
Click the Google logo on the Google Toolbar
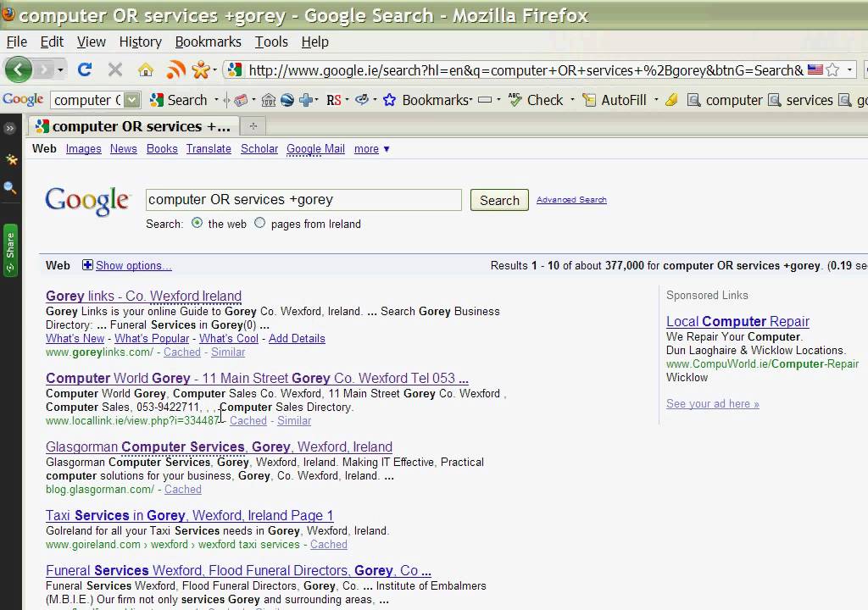(x=23, y=100)
